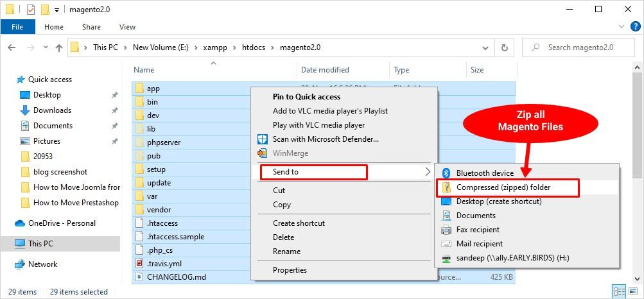The height and width of the screenshot is (299, 644).
Task: Select the bin folder icon
Action: [139, 102]
